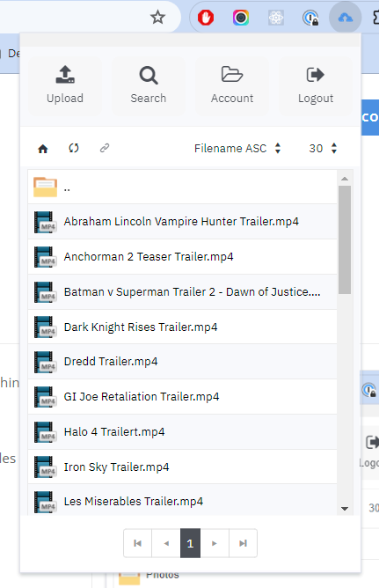Click the scrollbar up arrow
Screen dimensions: 379x588
tap(345, 179)
